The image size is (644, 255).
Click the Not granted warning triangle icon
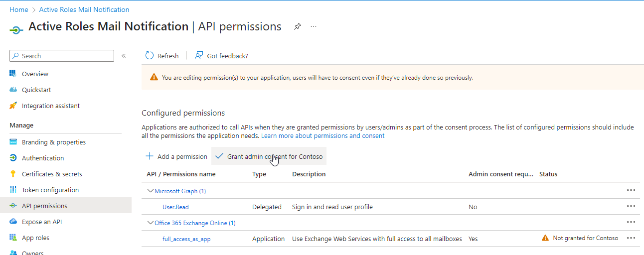pyautogui.click(x=545, y=238)
